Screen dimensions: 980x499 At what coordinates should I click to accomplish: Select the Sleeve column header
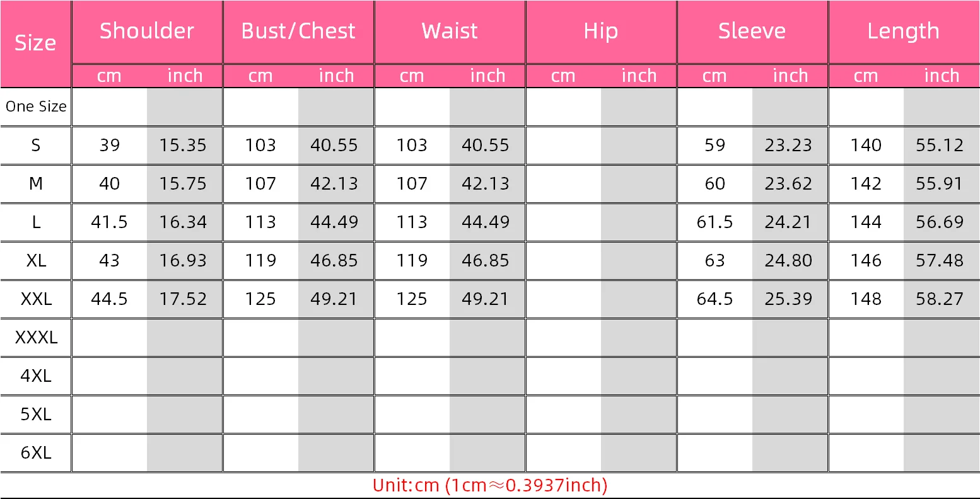pos(752,32)
